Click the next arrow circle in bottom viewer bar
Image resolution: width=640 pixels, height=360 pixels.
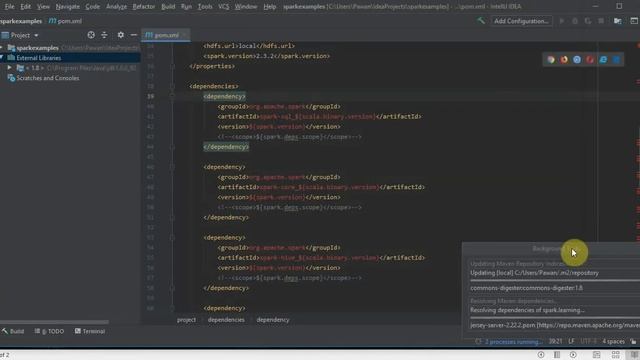coord(573,355)
